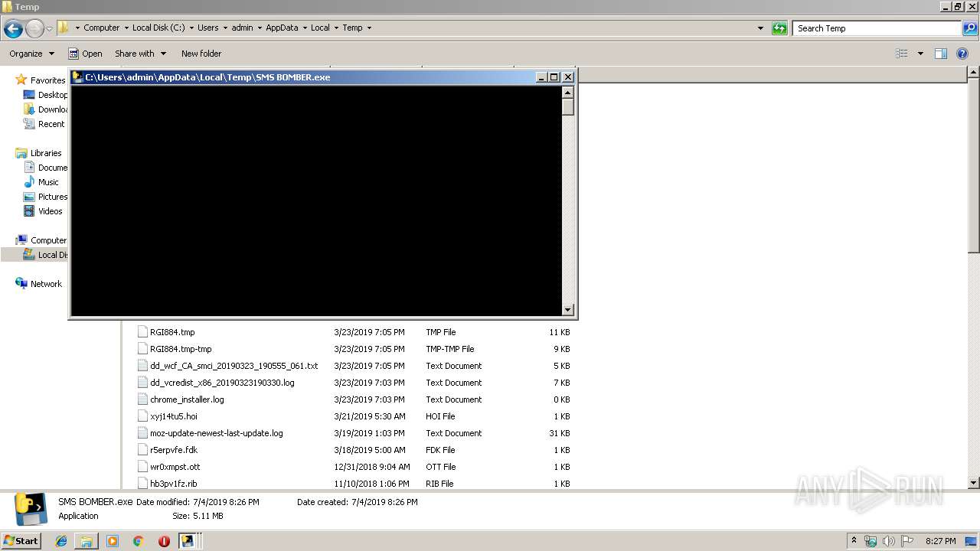980x551 pixels.
Task: Show hidden tray icons arrow
Action: pos(854,541)
